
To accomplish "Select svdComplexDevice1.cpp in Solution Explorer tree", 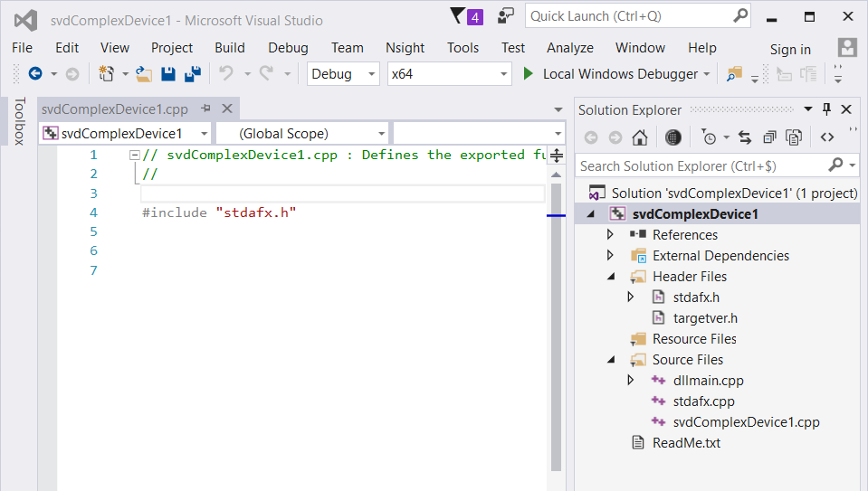I will pyautogui.click(x=746, y=422).
